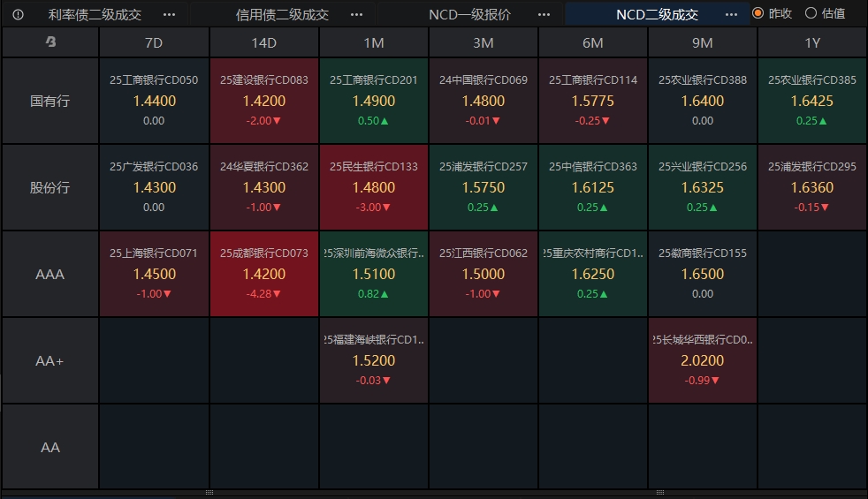The height and width of the screenshot is (499, 868).
Task: Open the 24中国银行CD069 cell
Action: pos(483,101)
